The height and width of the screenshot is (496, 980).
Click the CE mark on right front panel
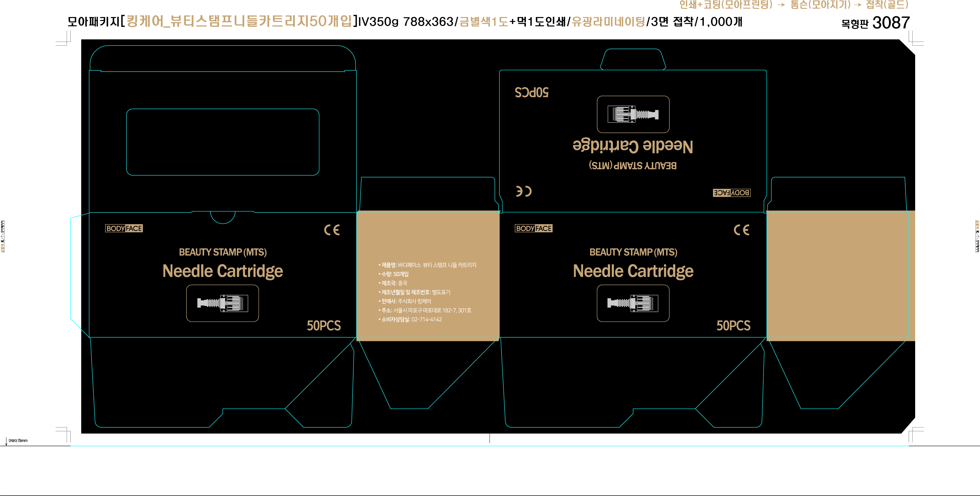coord(741,230)
